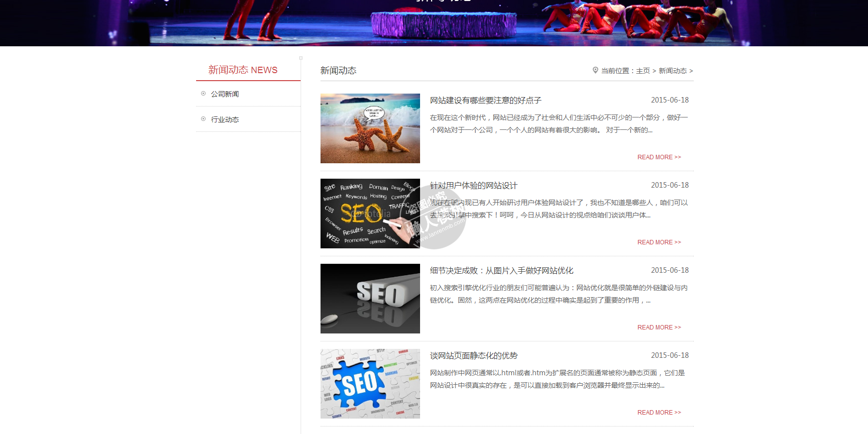Open the SEO puzzle piece thumbnail
Viewport: 868px width, 434px height.
tap(370, 384)
